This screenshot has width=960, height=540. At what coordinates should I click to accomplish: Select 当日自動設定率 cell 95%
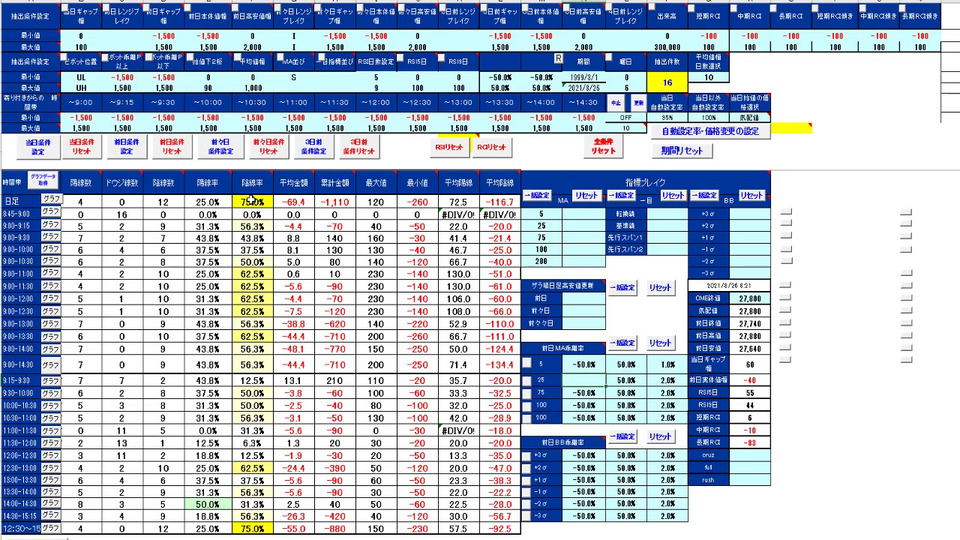[x=667, y=118]
